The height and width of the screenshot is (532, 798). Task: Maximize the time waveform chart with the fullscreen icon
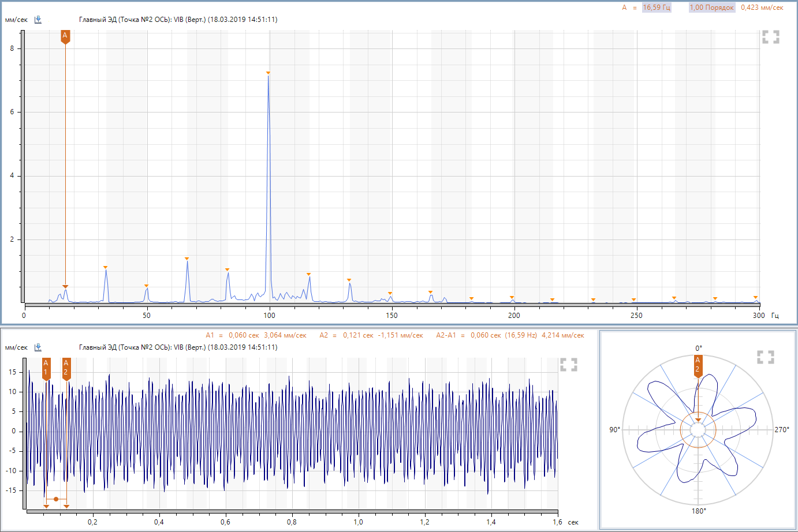(x=569, y=365)
